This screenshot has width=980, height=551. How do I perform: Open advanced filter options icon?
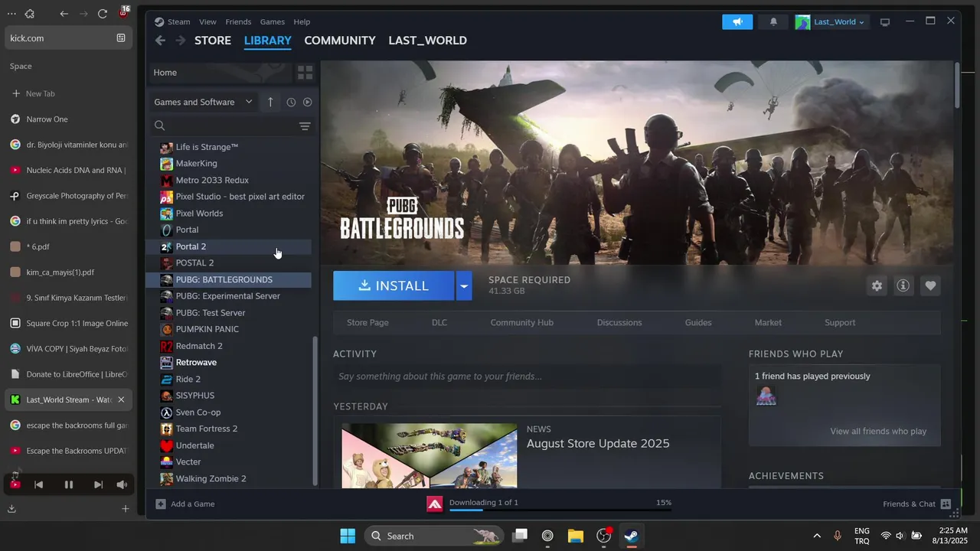coord(305,126)
